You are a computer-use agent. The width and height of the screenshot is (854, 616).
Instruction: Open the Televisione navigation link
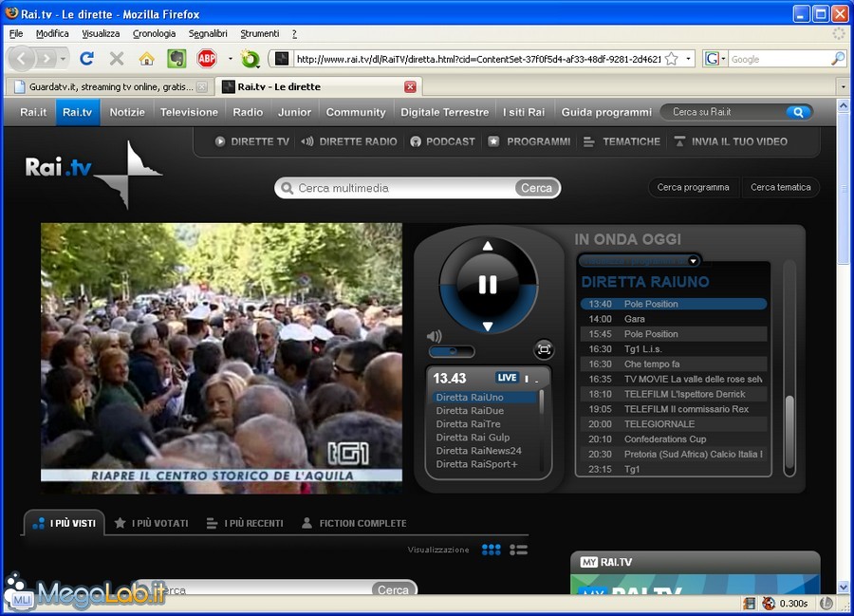coord(189,112)
